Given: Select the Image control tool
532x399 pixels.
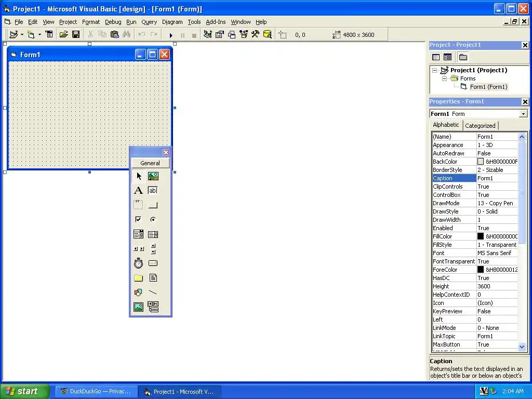Looking at the screenshot, I should point(138,307).
